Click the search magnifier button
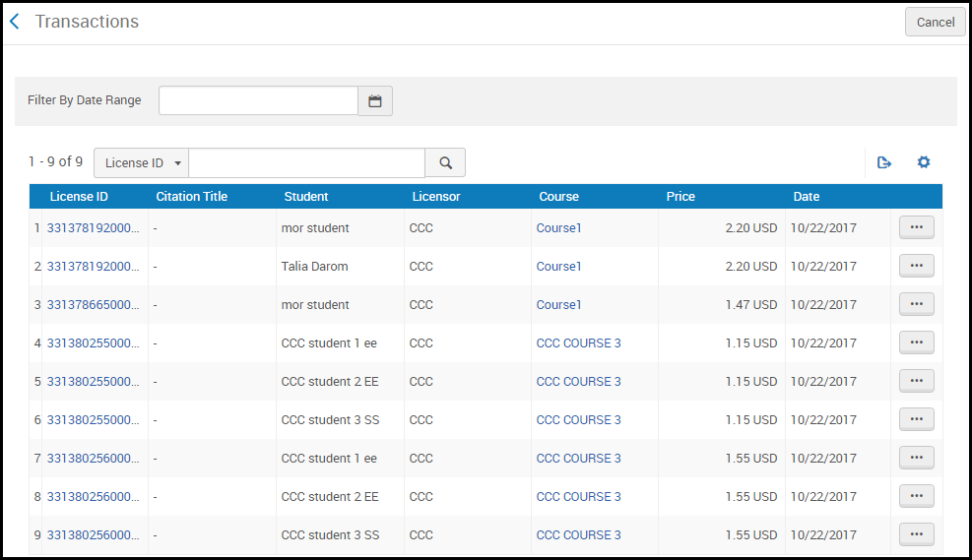The height and width of the screenshot is (560, 972). pos(445,163)
